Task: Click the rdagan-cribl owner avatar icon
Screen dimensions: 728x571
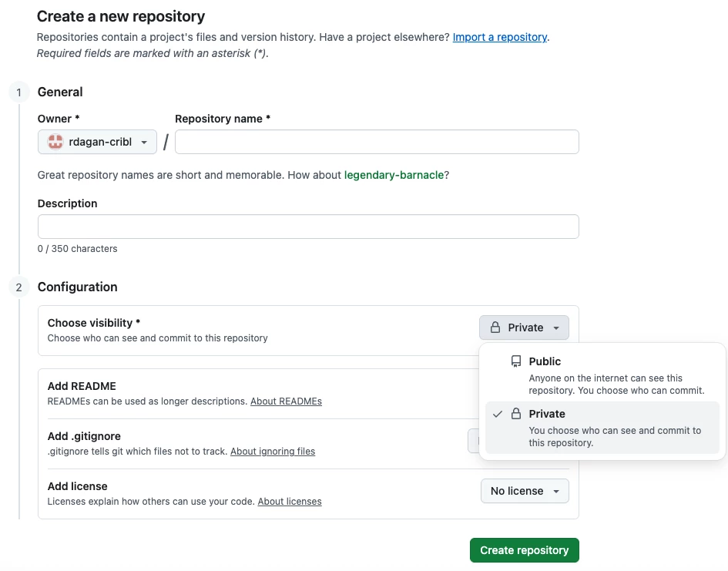Action: pos(55,142)
